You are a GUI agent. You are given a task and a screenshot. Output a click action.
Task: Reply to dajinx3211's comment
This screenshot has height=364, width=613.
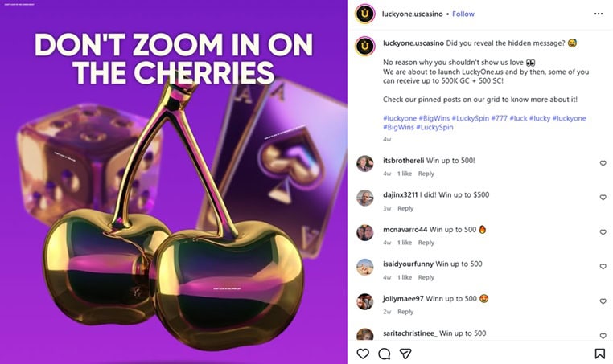(405, 208)
